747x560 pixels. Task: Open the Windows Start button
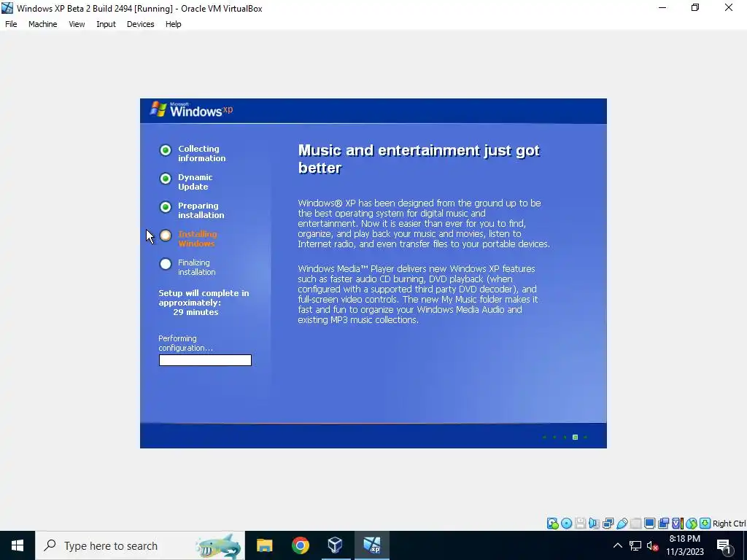(x=18, y=545)
